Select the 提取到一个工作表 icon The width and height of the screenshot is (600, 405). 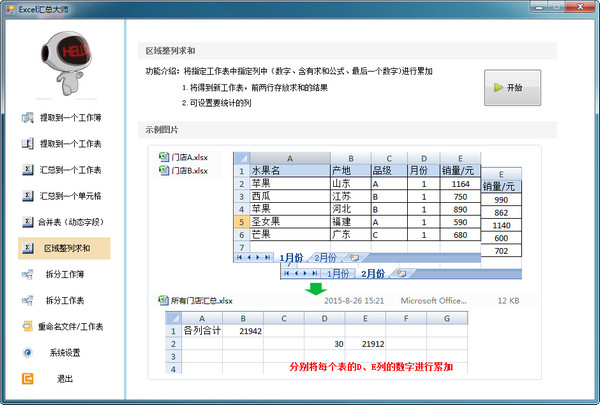pyautogui.click(x=28, y=144)
